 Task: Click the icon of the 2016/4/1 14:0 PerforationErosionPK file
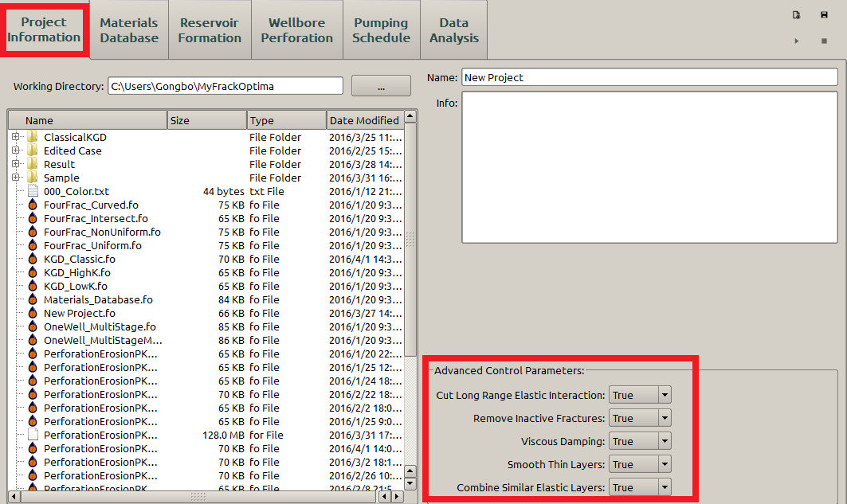[33, 448]
